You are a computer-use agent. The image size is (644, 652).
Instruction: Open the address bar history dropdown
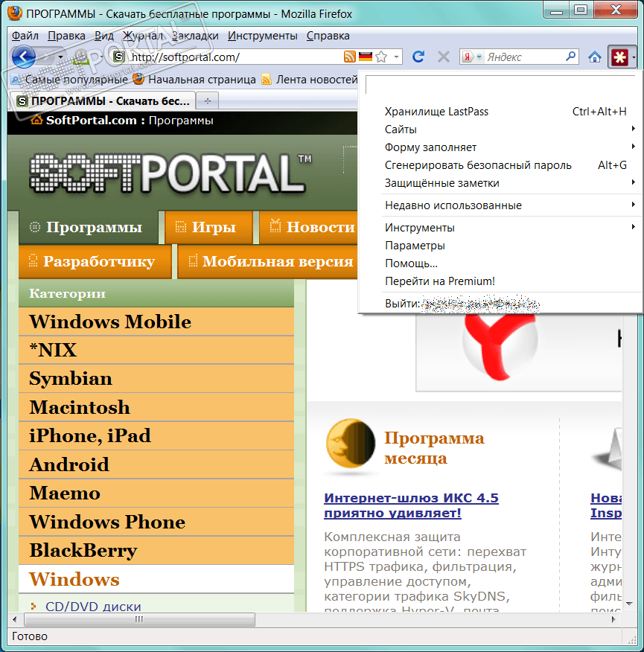coord(397,57)
